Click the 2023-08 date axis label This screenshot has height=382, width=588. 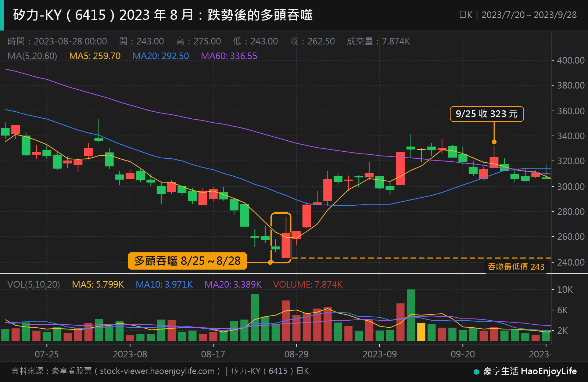(130, 354)
